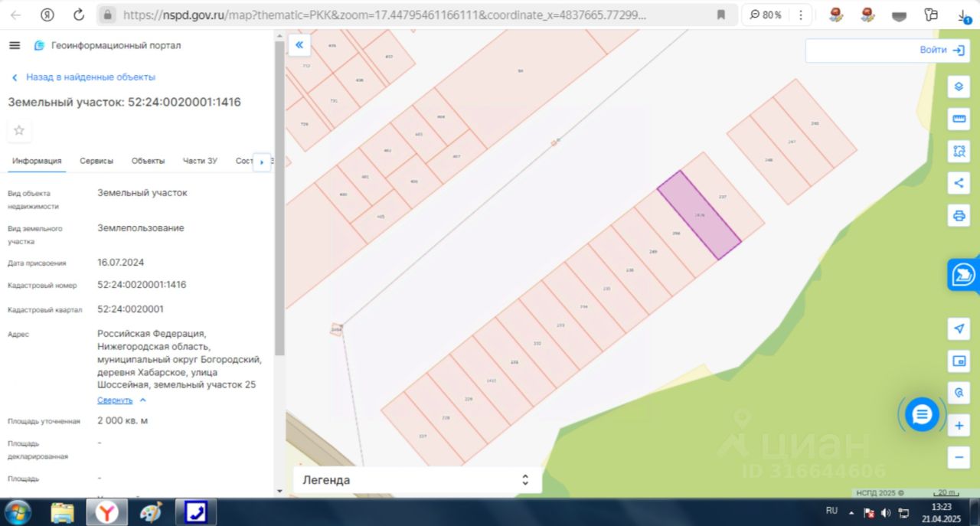
Task: Reload the page
Action: point(79,15)
